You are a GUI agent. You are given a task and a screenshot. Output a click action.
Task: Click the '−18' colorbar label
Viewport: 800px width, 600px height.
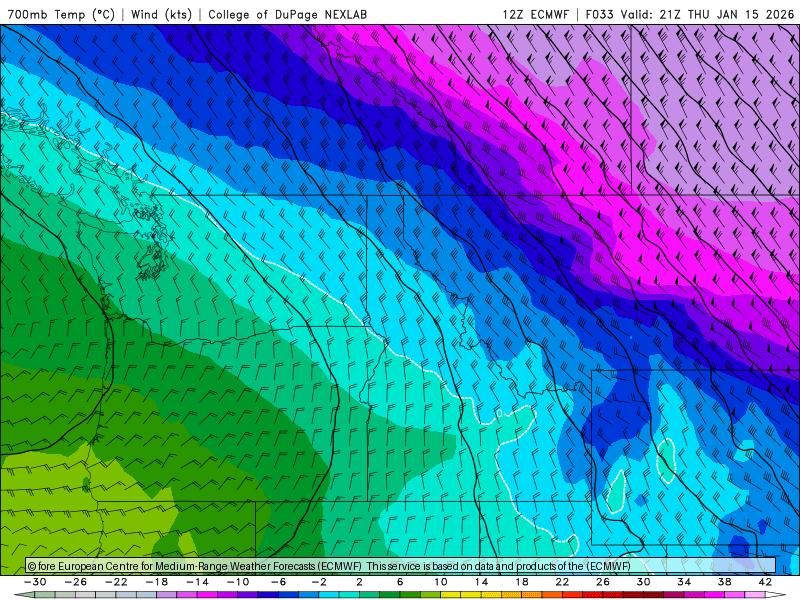[x=157, y=582]
